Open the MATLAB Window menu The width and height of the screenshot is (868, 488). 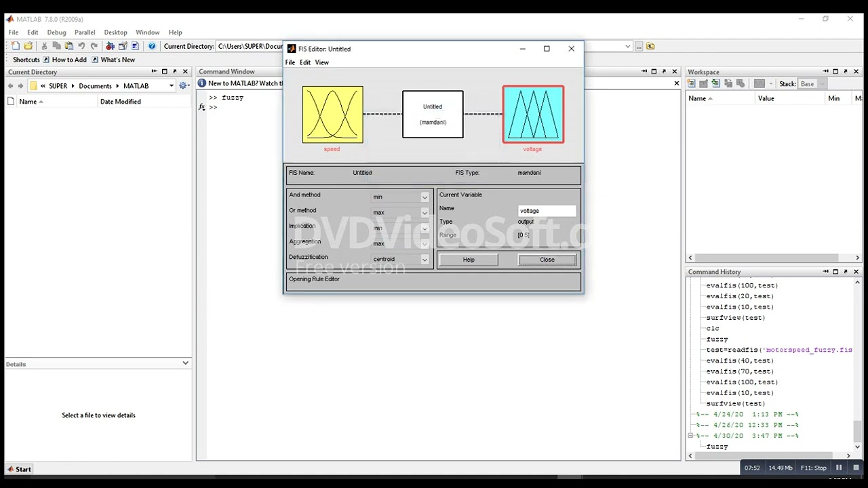[x=147, y=32]
